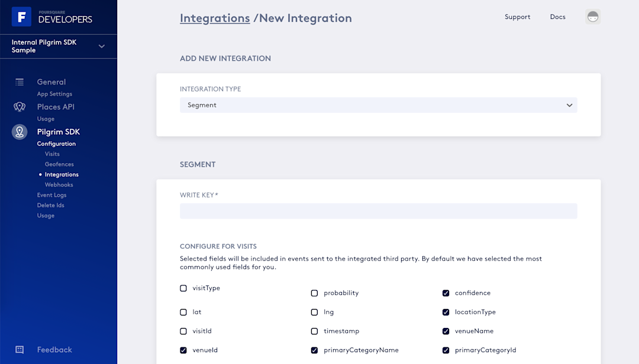639x364 pixels.
Task: Click the Support link
Action: [517, 17]
